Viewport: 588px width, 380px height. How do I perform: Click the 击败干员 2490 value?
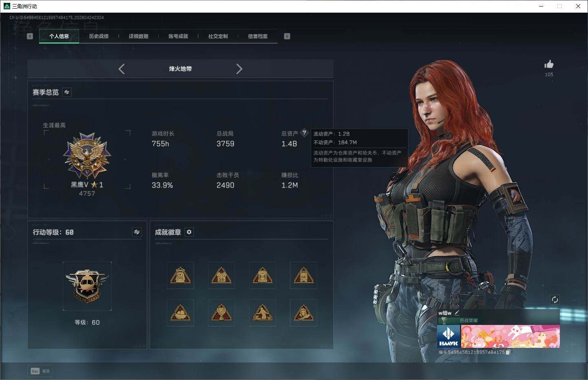click(x=225, y=186)
